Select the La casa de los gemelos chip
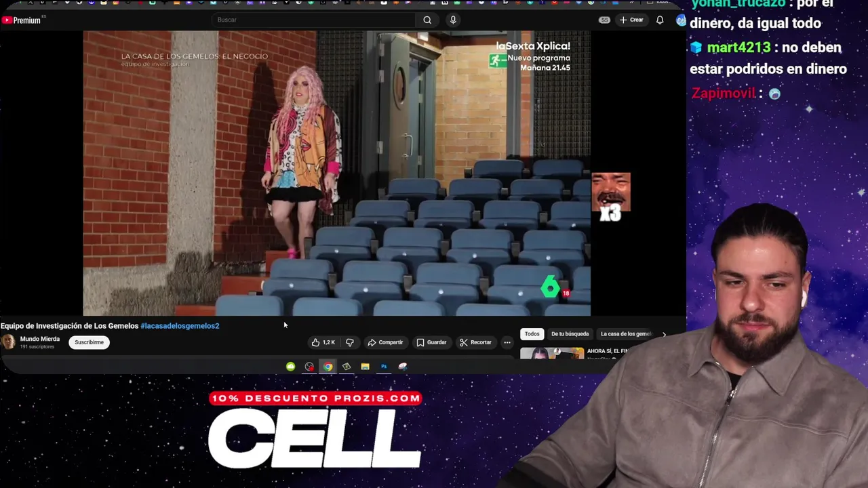The image size is (868, 488). pos(625,334)
